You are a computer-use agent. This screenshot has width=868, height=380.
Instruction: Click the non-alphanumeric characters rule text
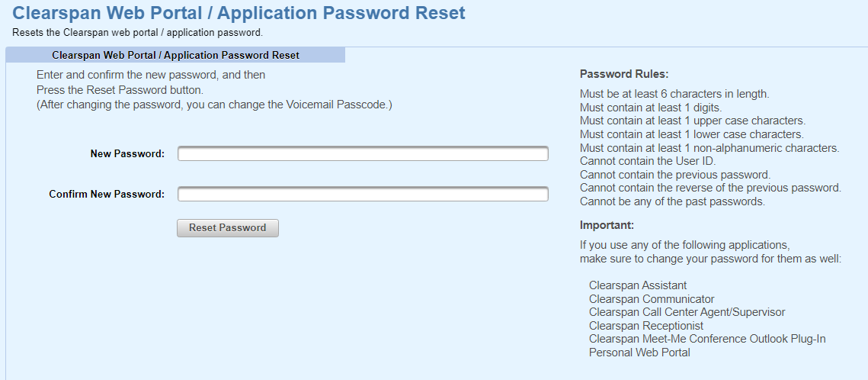(709, 148)
